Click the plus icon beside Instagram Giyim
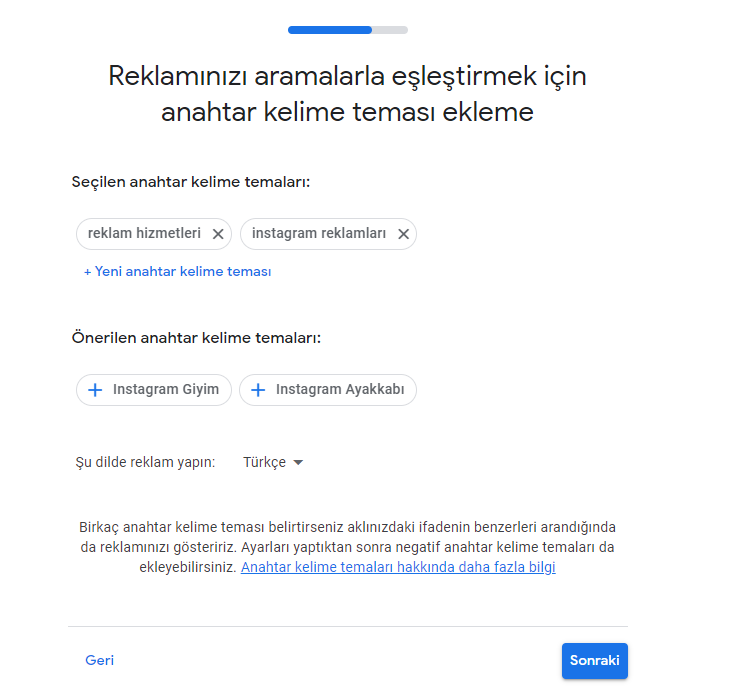The height and width of the screenshot is (697, 742). [96, 390]
